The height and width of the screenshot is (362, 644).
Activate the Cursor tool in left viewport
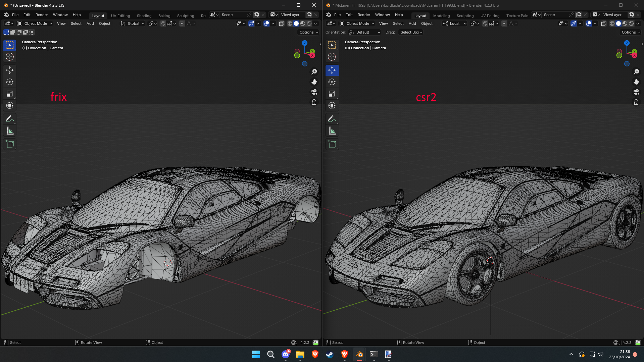[10, 57]
